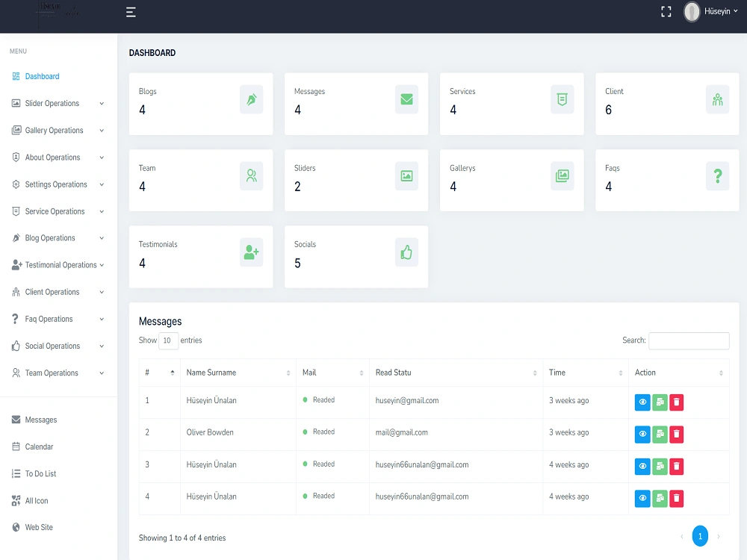Click the Team card person icon
747x560 pixels.
(x=252, y=176)
